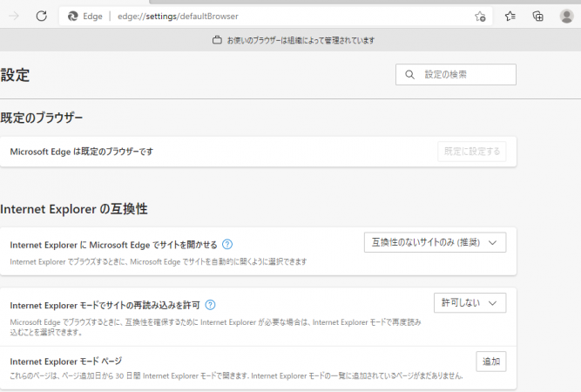Click the Edge logo in address bar

pyautogui.click(x=73, y=16)
